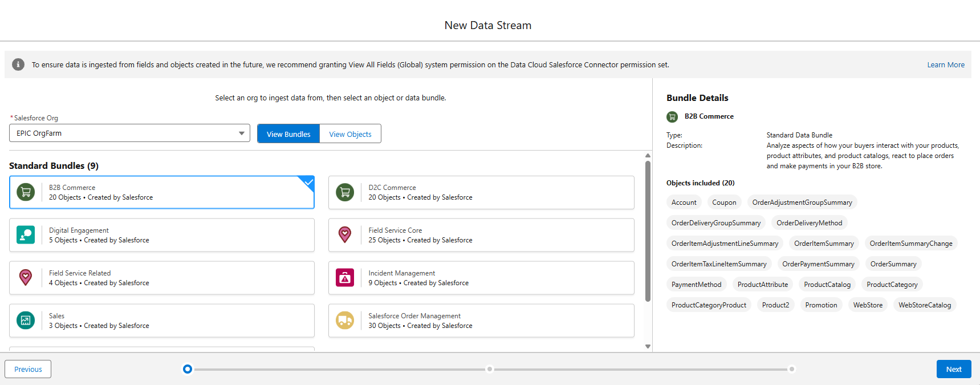This screenshot has height=385, width=980.
Task: Click '25 Objects • Created by Salesforce' text
Action: coord(420,240)
